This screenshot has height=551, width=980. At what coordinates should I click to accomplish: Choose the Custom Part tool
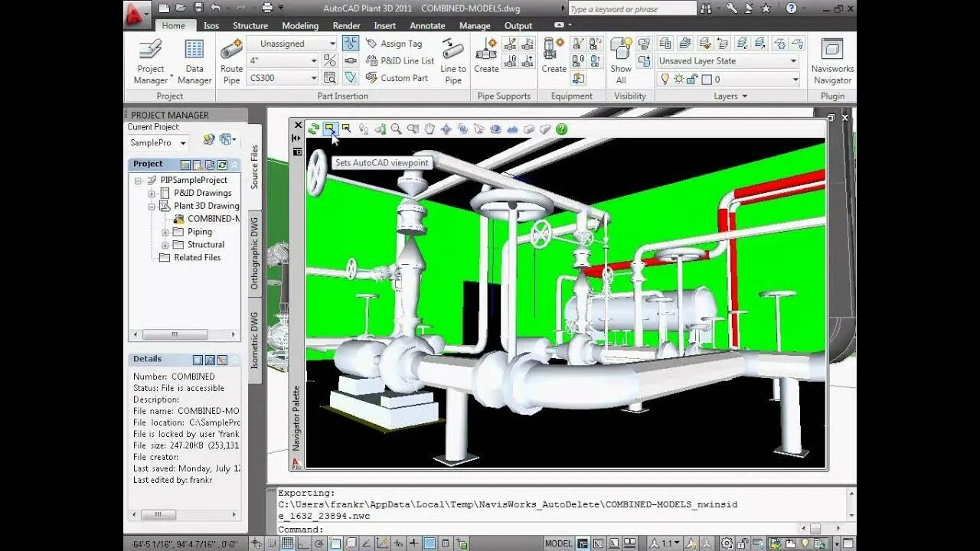(x=397, y=77)
